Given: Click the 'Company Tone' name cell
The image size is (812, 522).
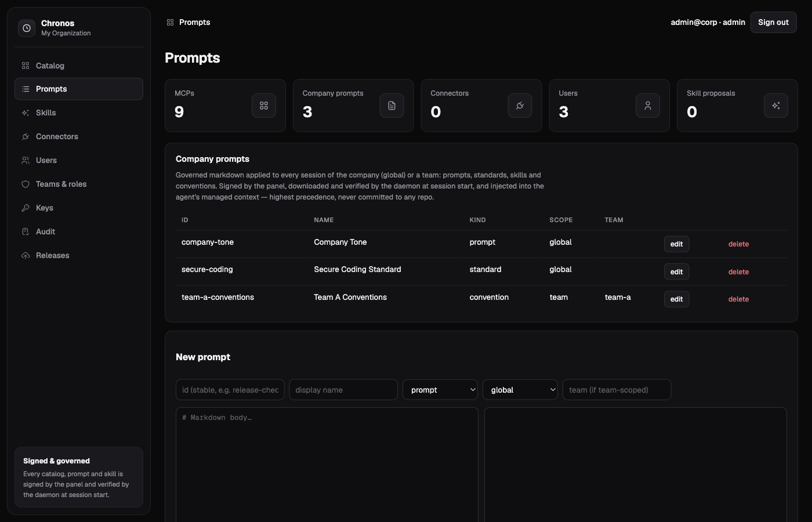Looking at the screenshot, I should tap(340, 242).
